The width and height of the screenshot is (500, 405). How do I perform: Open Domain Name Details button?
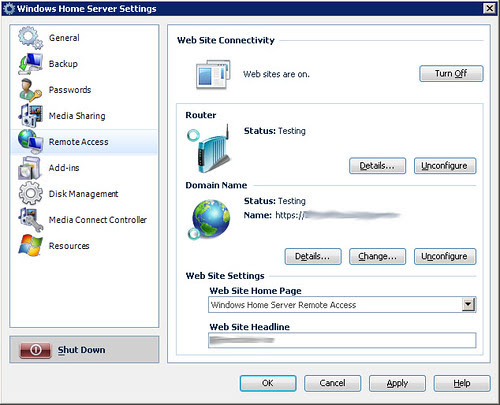[313, 256]
